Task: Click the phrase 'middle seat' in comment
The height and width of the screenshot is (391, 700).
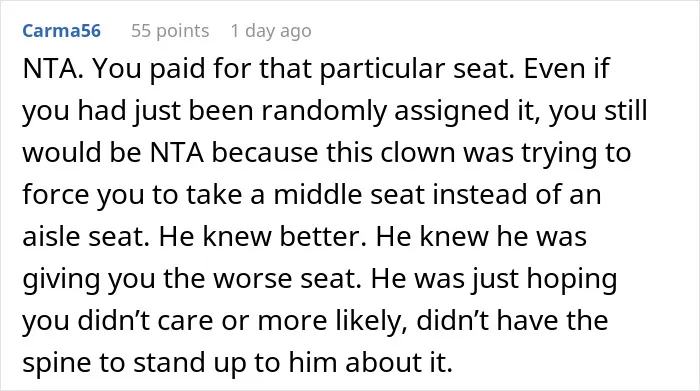Action: coord(349,195)
